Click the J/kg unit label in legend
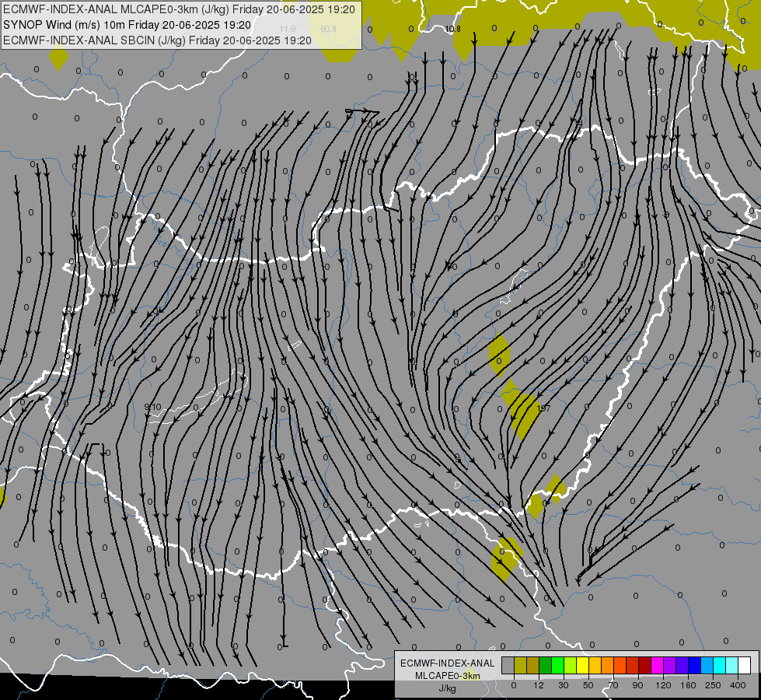The image size is (761, 700). [x=447, y=688]
